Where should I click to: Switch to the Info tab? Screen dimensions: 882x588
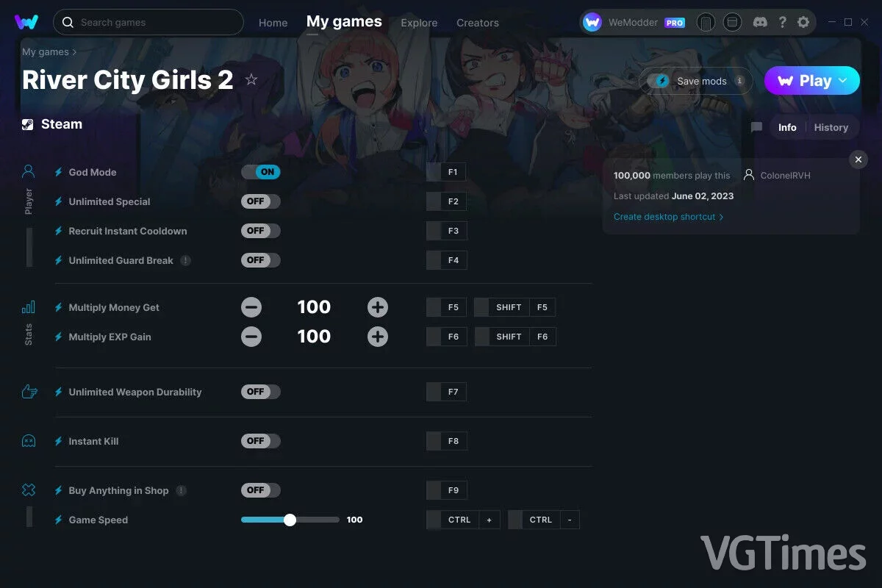point(787,127)
